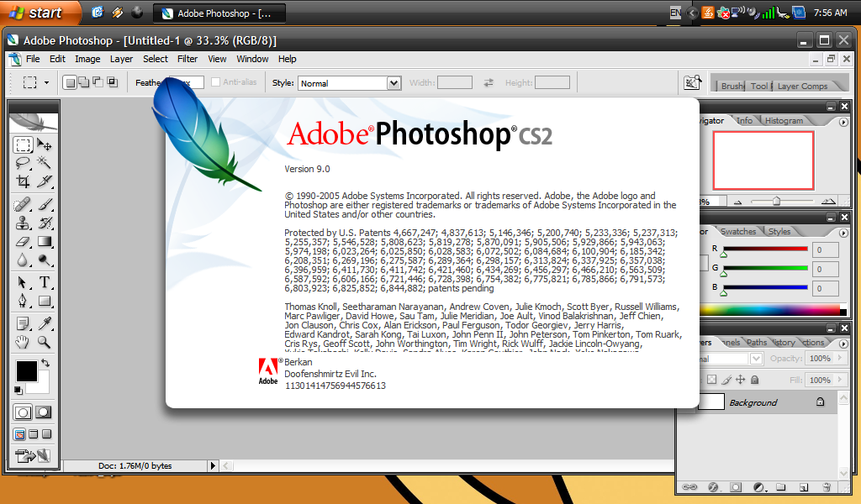This screenshot has height=504, width=861.
Task: Select the Healing Brush tool
Action: click(x=23, y=205)
